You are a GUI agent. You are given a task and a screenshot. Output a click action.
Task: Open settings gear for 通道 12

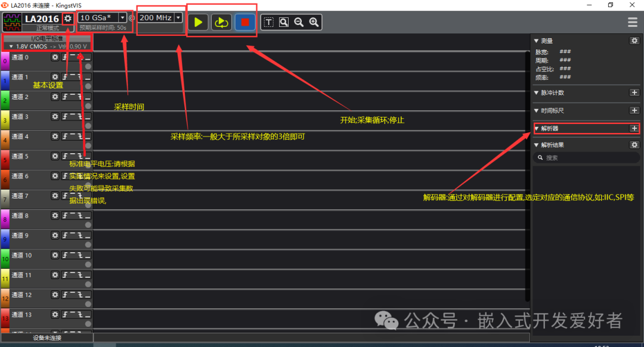(x=55, y=295)
